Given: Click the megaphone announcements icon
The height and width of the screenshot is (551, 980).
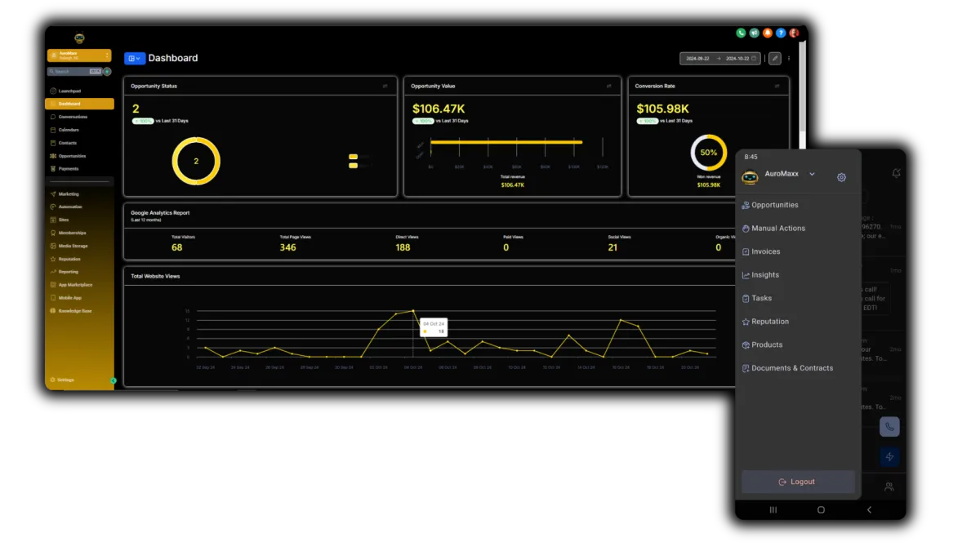Looking at the screenshot, I should [755, 33].
